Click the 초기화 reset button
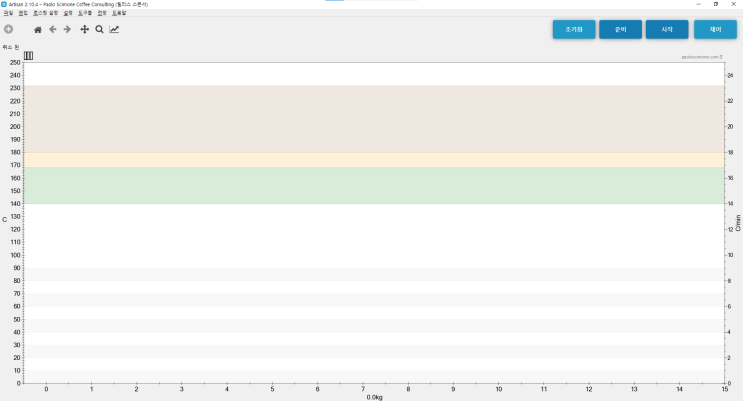 (574, 29)
